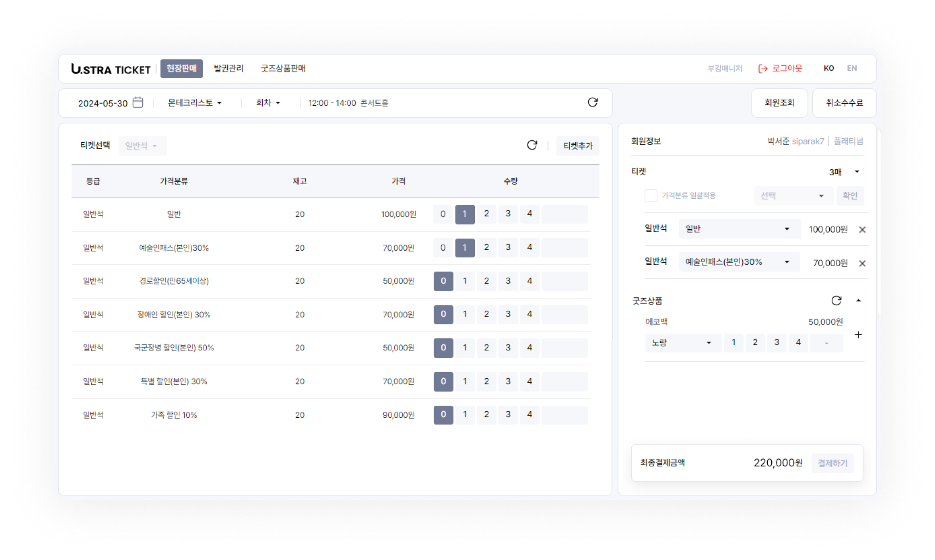Set 경로할인 quantity to 2

[486, 281]
